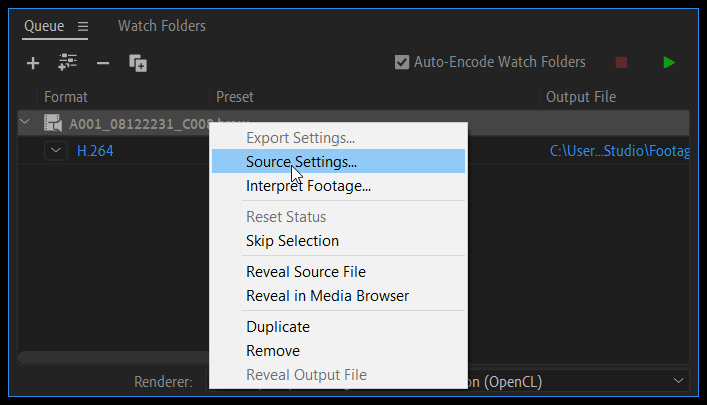Toggle the Auto-Encode Watch Folders checkbox
This screenshot has height=405, width=707.
click(x=402, y=62)
